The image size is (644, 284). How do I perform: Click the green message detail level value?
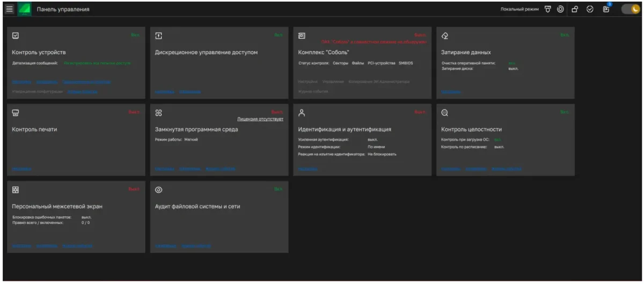pyautogui.click(x=97, y=63)
